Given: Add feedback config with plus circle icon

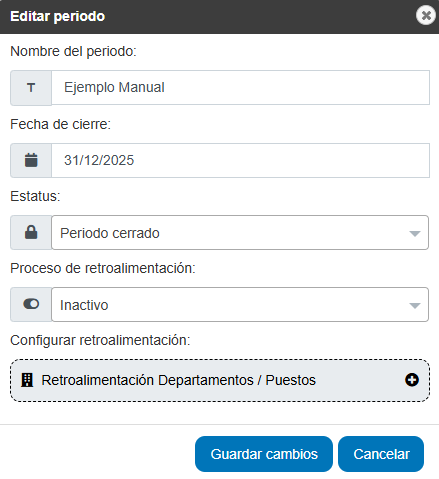Looking at the screenshot, I should tap(412, 380).
